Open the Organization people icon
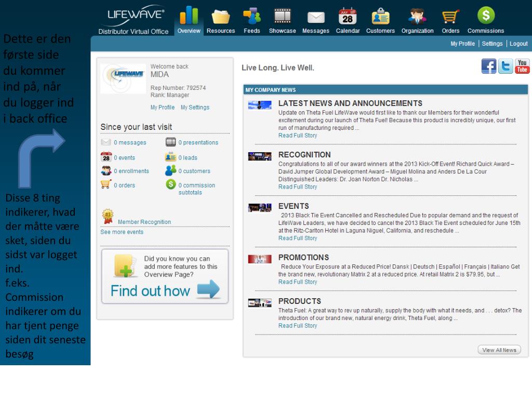532x399 pixels. point(417,16)
